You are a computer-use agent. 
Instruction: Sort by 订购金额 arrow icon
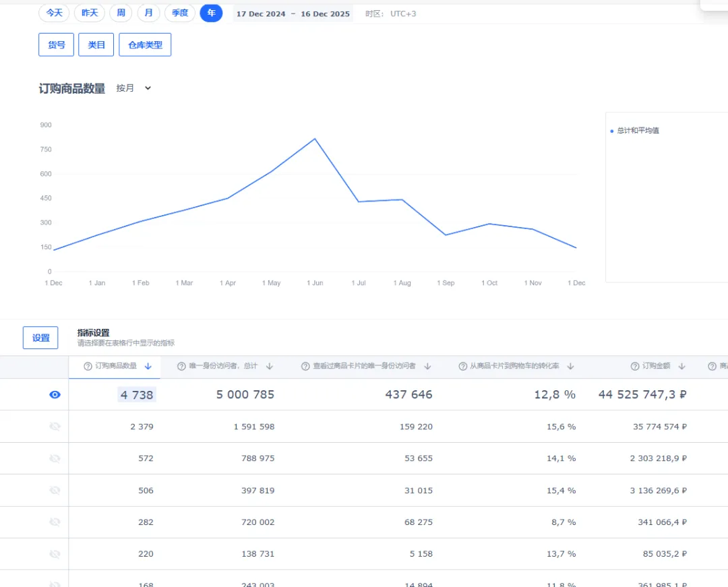point(682,366)
